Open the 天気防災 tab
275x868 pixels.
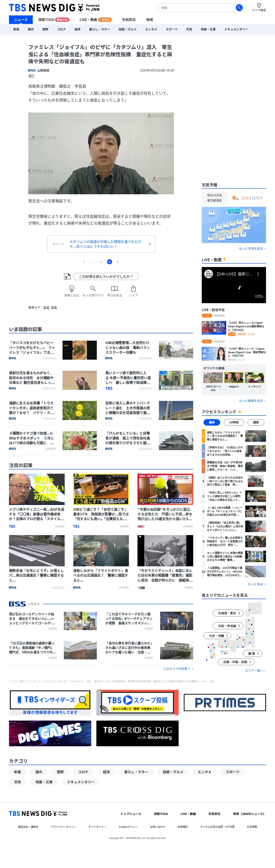pos(129,19)
